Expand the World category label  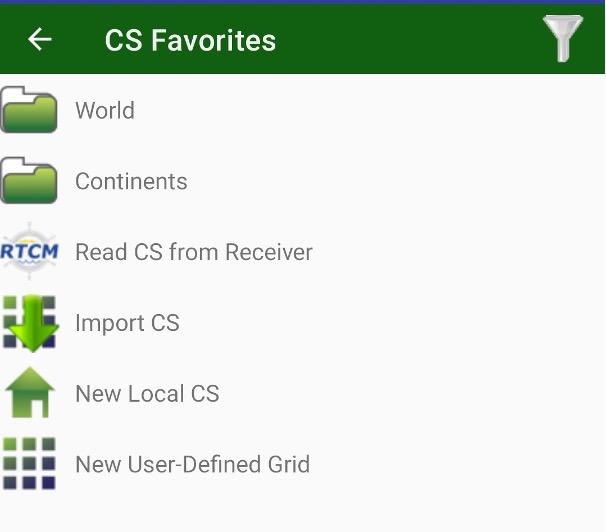105,110
